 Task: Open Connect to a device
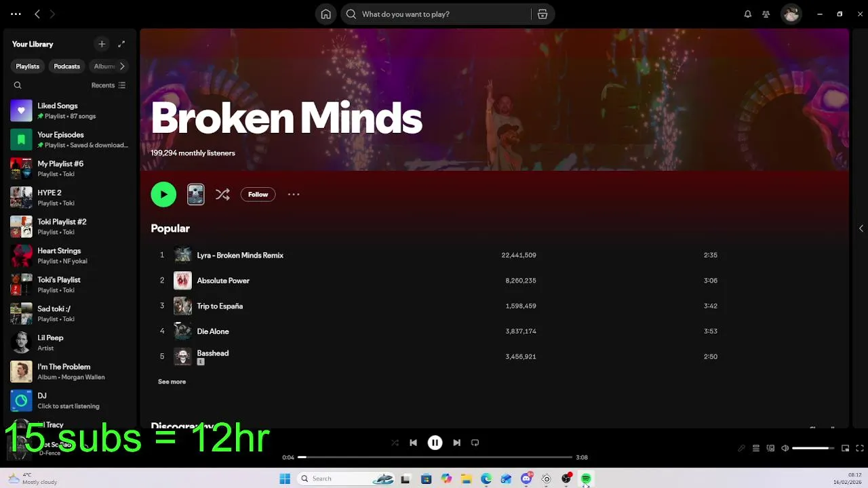click(x=770, y=448)
